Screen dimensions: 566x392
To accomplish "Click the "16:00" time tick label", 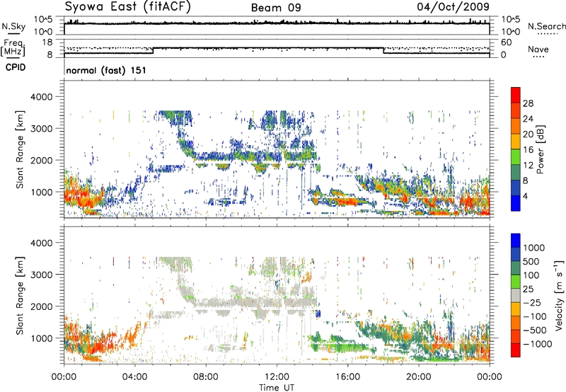I will pyautogui.click(x=347, y=377).
